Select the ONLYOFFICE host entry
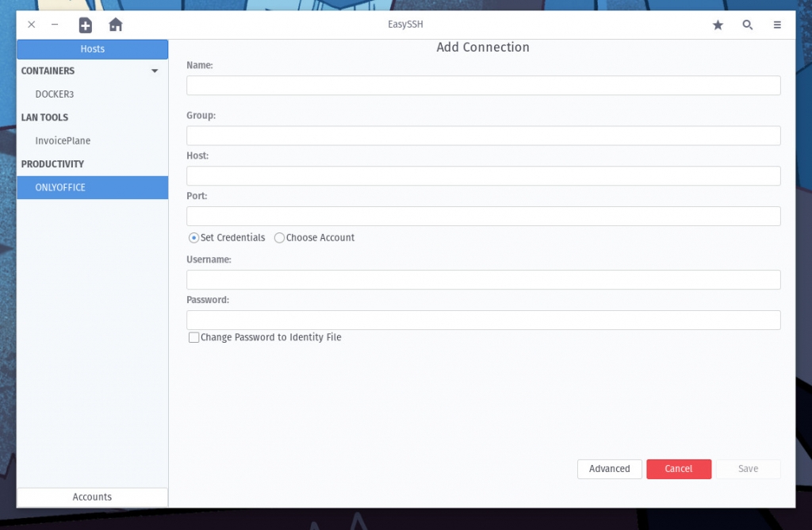 point(60,187)
